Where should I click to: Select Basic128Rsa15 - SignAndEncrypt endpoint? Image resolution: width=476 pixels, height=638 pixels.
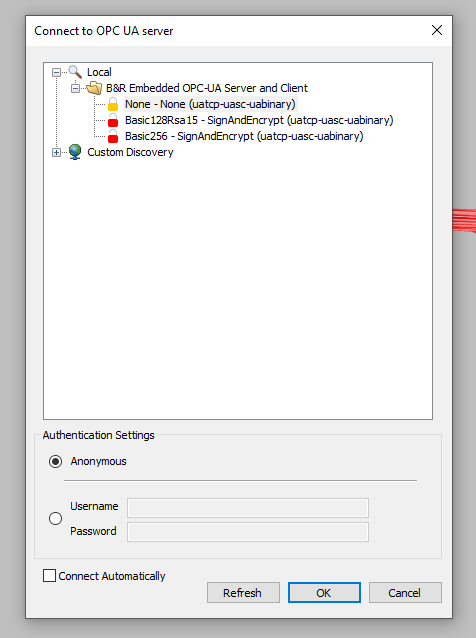[259, 120]
